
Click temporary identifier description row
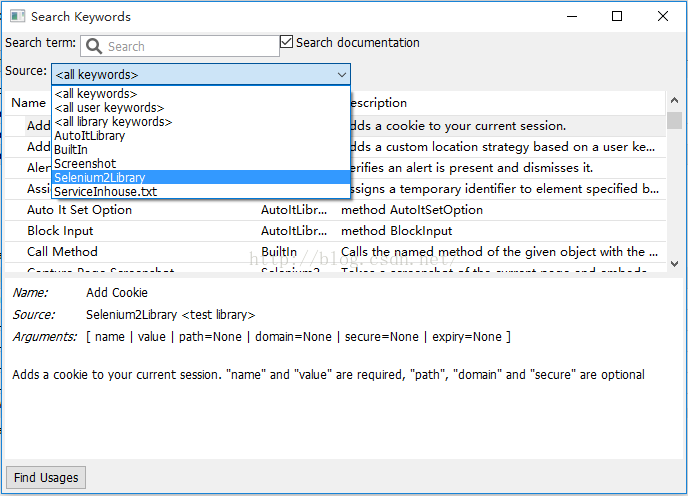tap(505, 189)
